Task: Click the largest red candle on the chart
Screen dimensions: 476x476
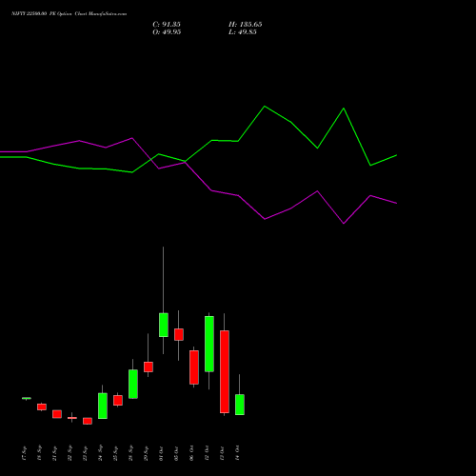Action: (x=225, y=371)
